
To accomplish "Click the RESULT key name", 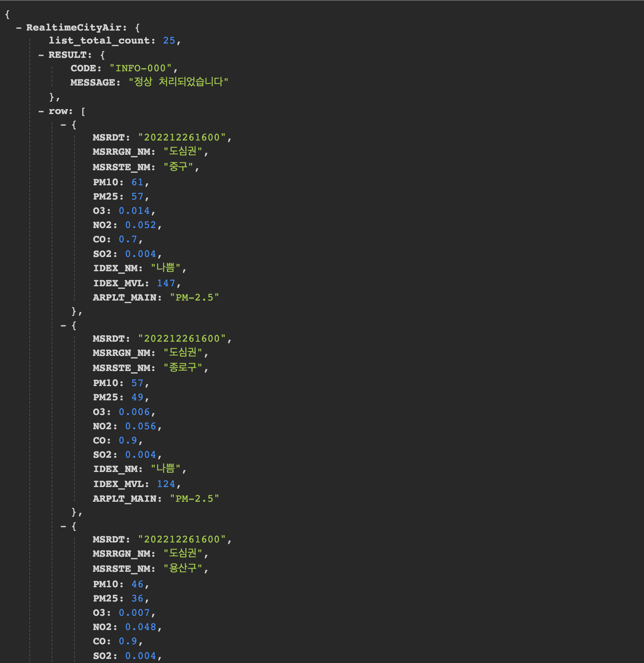I will [x=68, y=55].
